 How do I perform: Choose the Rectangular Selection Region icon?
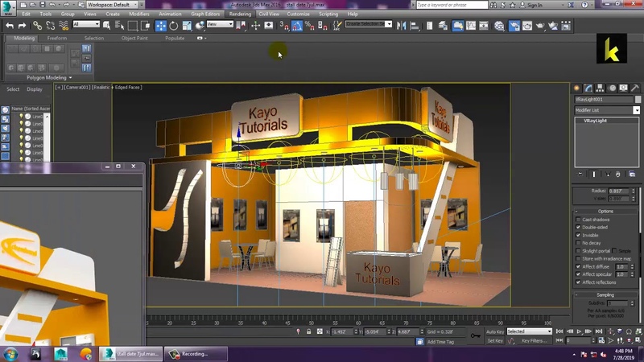pos(133,26)
